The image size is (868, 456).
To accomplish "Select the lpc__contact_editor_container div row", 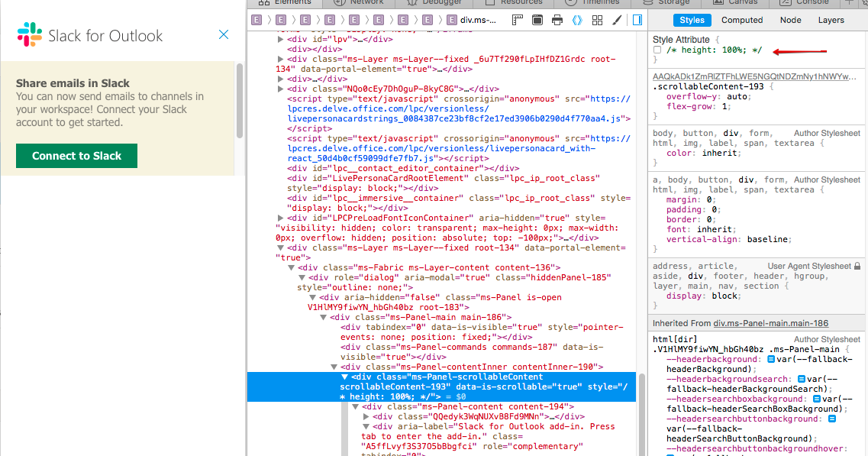I will 403,169.
